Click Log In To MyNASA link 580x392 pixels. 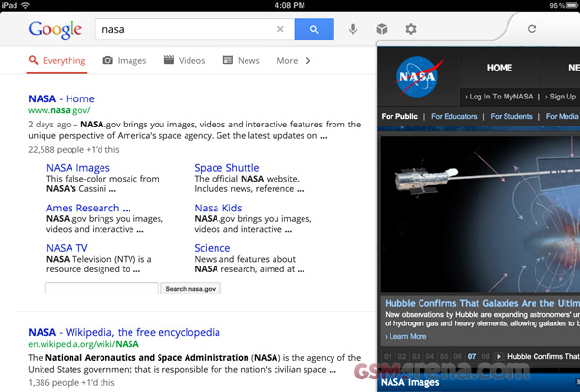tap(499, 97)
